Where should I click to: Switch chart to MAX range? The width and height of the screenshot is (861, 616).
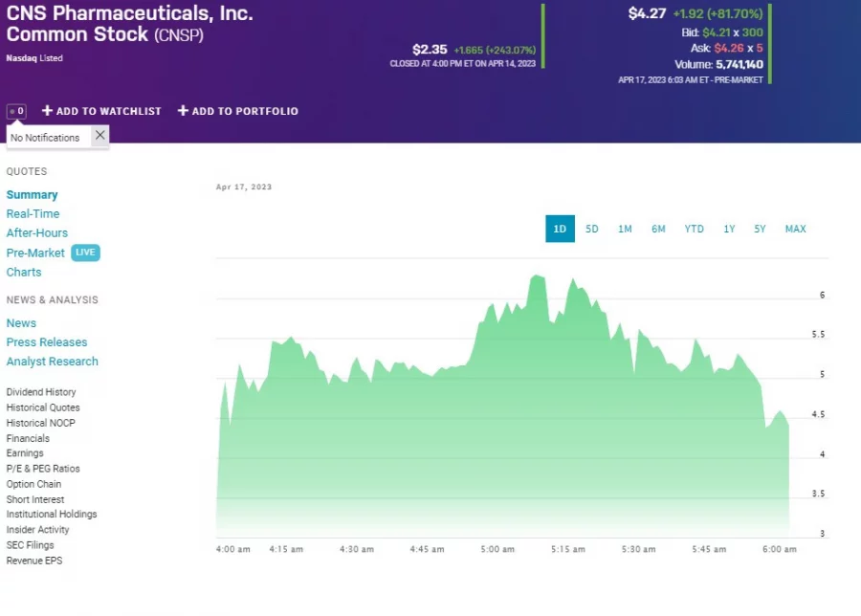[x=795, y=229]
